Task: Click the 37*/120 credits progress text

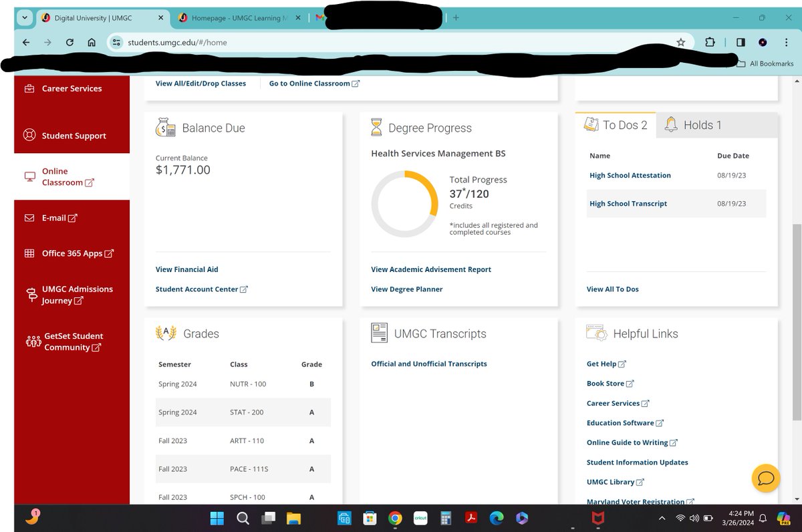Action: (x=469, y=194)
